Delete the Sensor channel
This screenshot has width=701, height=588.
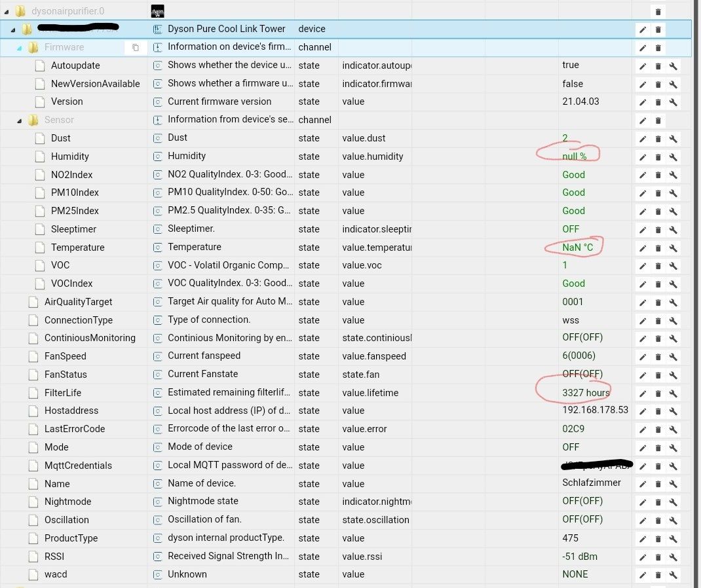tap(658, 120)
